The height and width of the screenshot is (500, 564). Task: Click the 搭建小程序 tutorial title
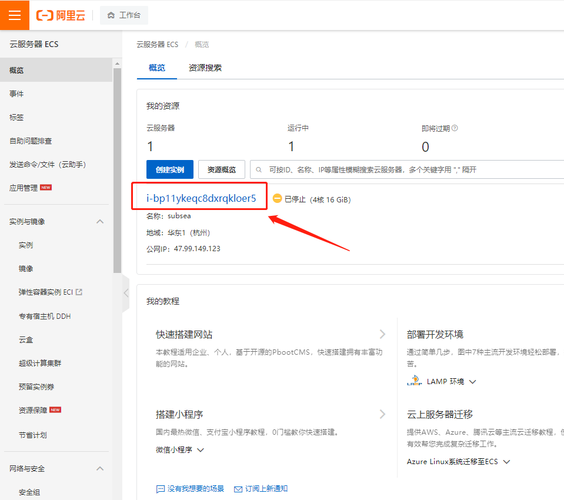179,414
